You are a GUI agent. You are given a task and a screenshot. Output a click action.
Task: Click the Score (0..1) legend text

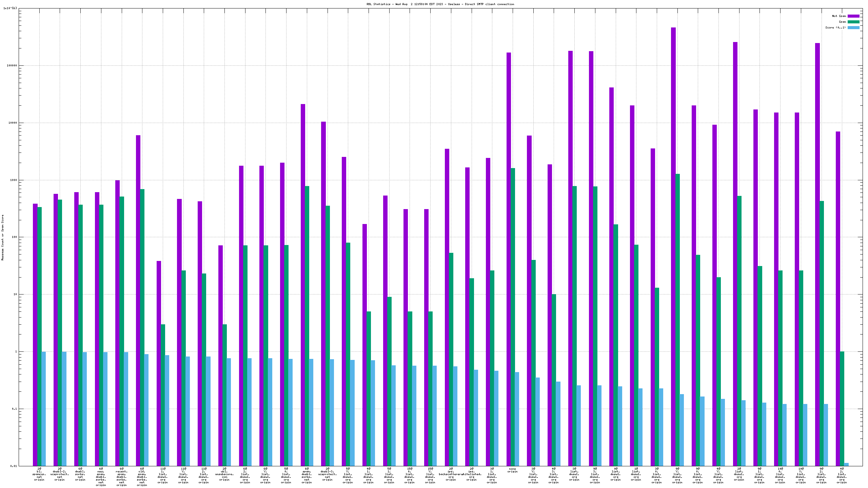pos(835,27)
